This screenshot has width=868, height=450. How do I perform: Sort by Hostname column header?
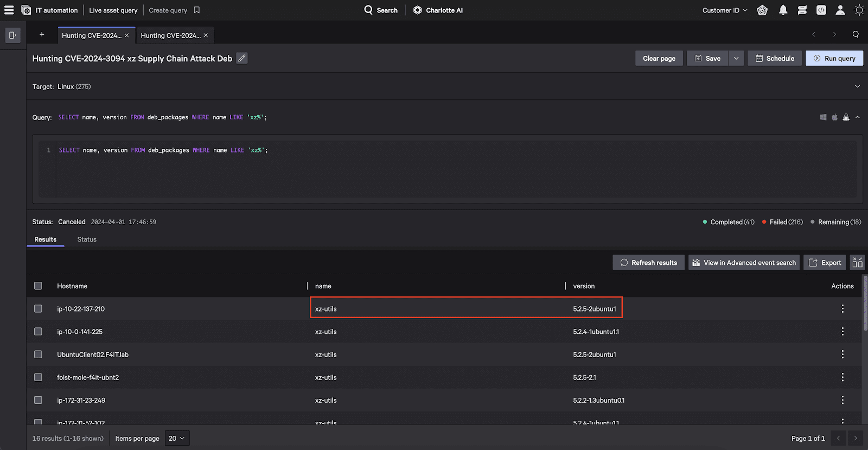point(72,286)
